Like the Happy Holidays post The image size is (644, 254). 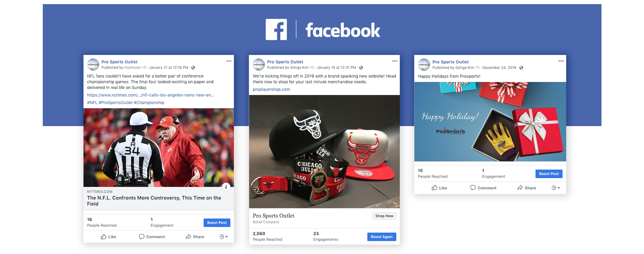click(439, 188)
